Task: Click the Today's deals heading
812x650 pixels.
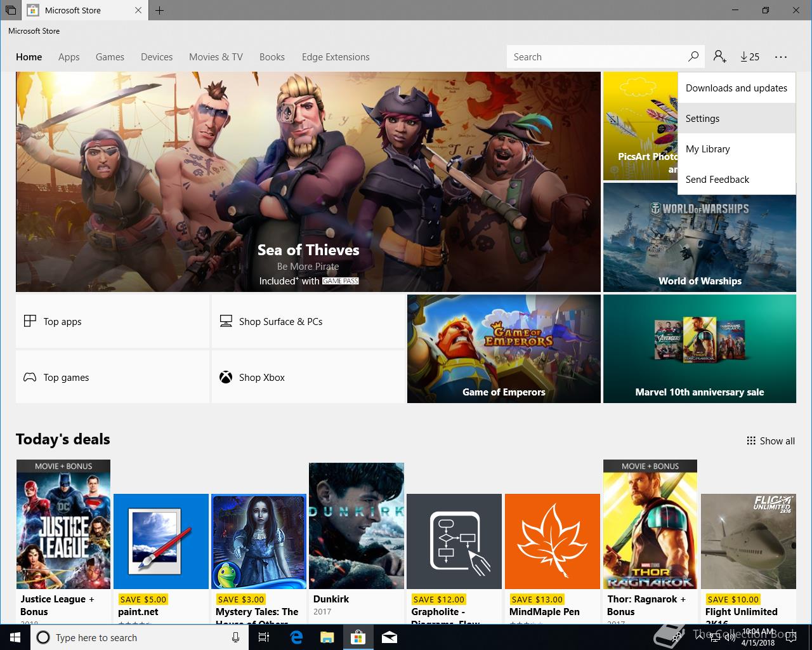Action: pos(63,439)
